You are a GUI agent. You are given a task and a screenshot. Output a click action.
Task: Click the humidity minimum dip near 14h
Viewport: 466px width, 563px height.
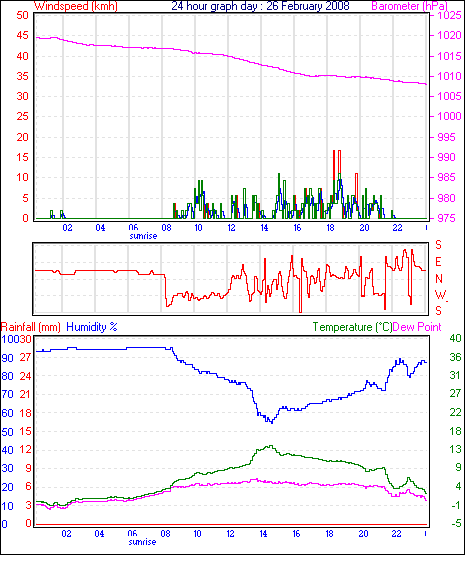271,421
